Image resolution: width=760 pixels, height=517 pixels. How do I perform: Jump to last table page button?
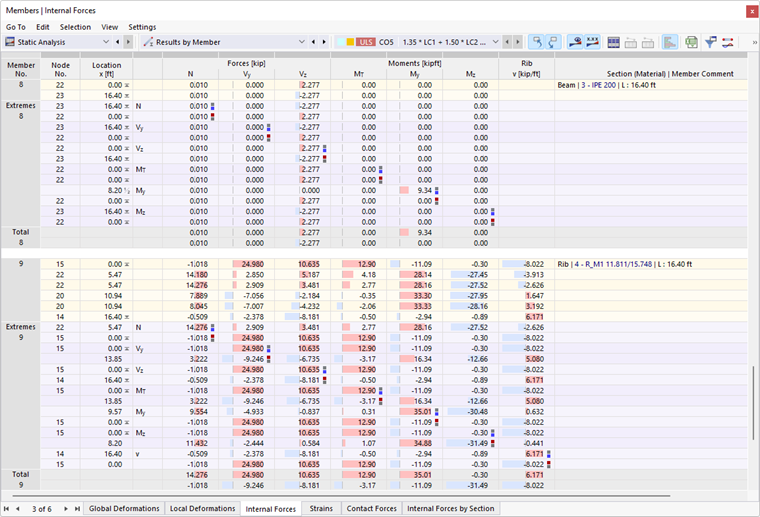click(x=77, y=509)
